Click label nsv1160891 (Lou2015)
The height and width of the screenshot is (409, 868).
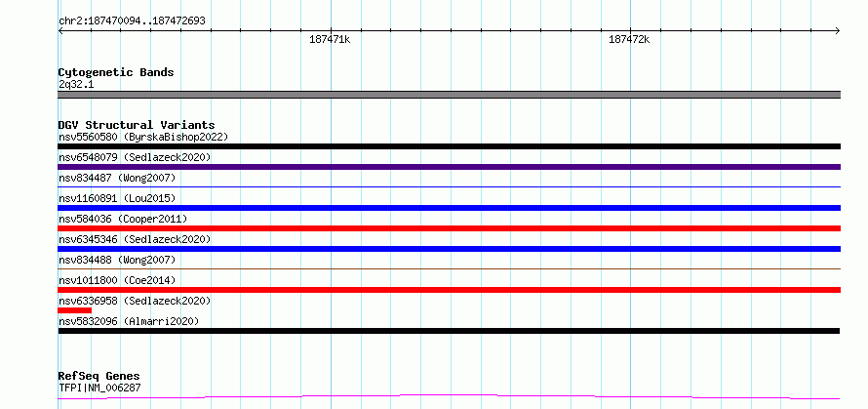117,198
